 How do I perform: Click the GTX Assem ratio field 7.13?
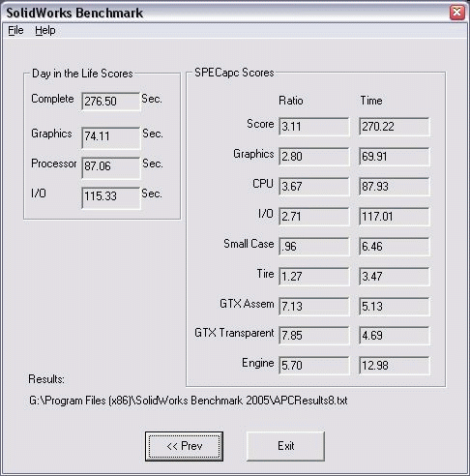(x=314, y=307)
